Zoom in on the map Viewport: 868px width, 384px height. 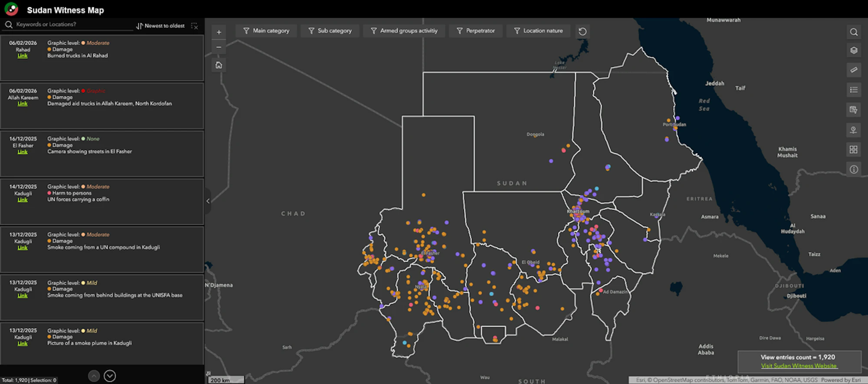pyautogui.click(x=219, y=32)
